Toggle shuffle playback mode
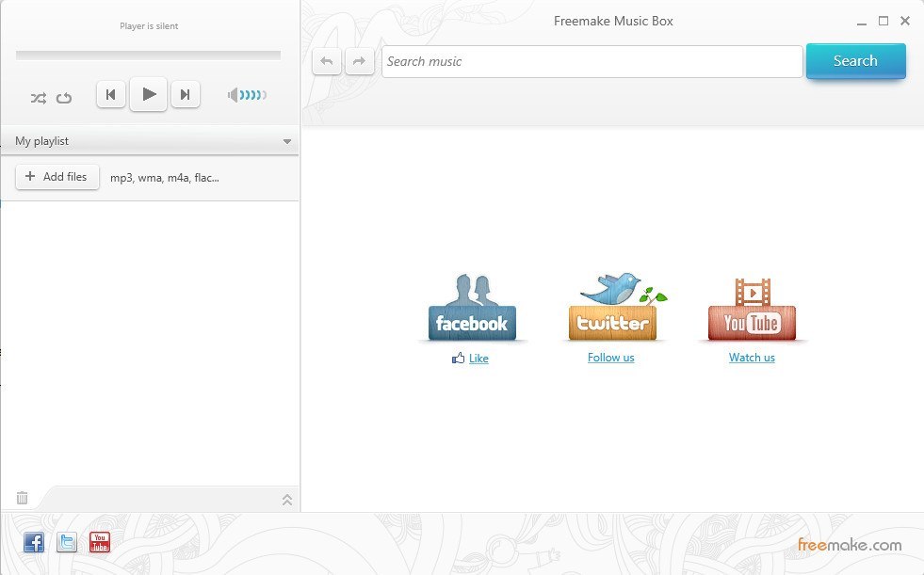 pyautogui.click(x=39, y=97)
